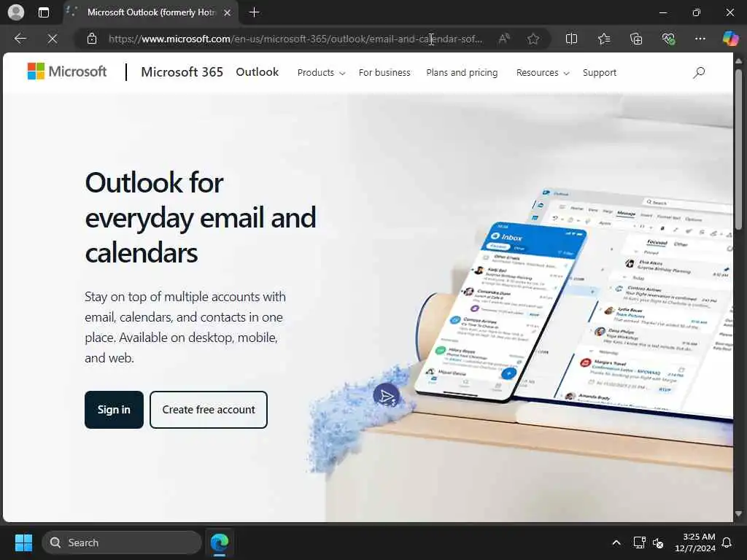Screen dimensions: 747x560
Task: Click the Microsoft logo
Action: click(66, 71)
